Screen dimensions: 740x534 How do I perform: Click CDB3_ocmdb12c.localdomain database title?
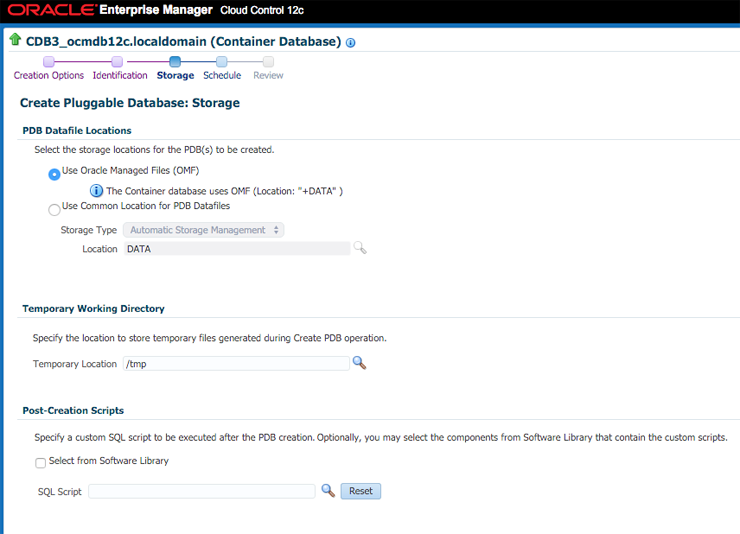pos(183,42)
